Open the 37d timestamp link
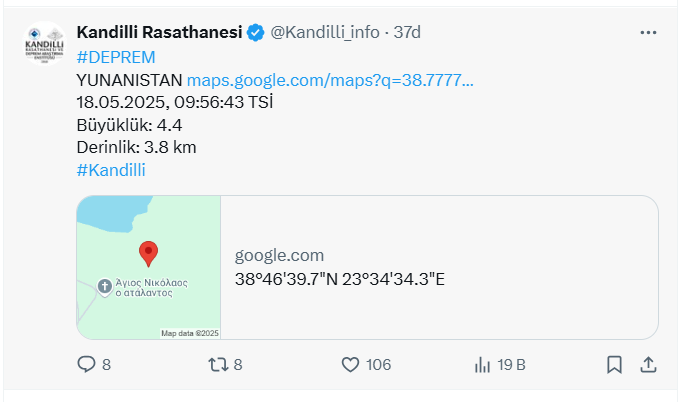This screenshot has height=402, width=693. [x=407, y=32]
